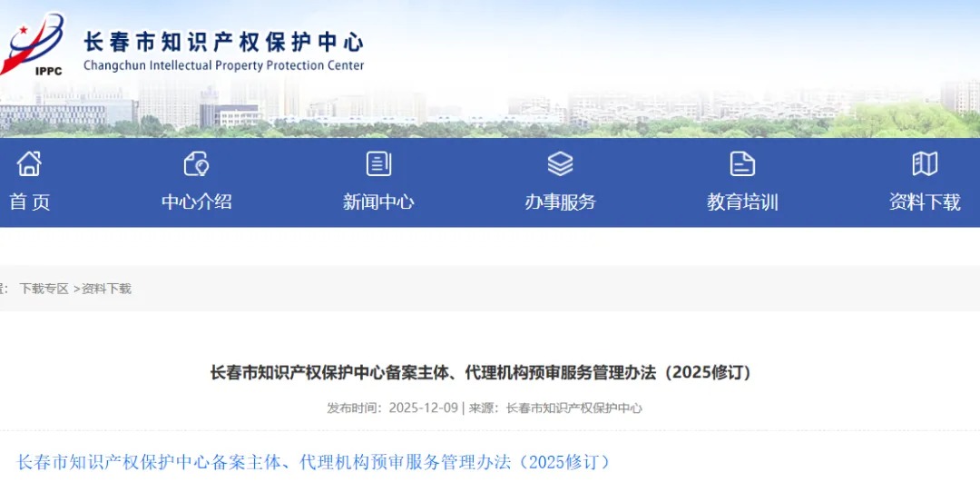Go to the 首页 menu label

point(29,202)
